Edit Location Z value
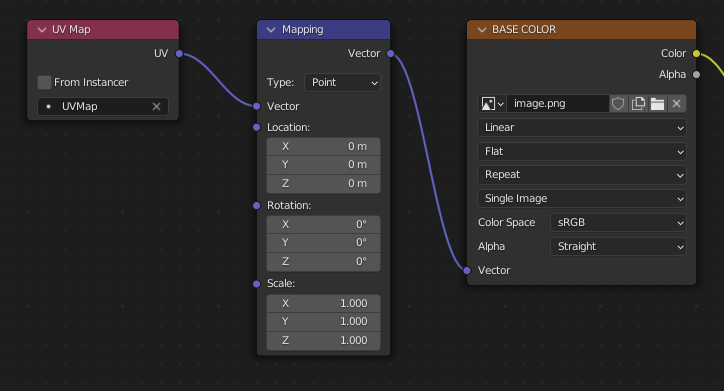Viewport: 724px width, 391px height. point(323,184)
